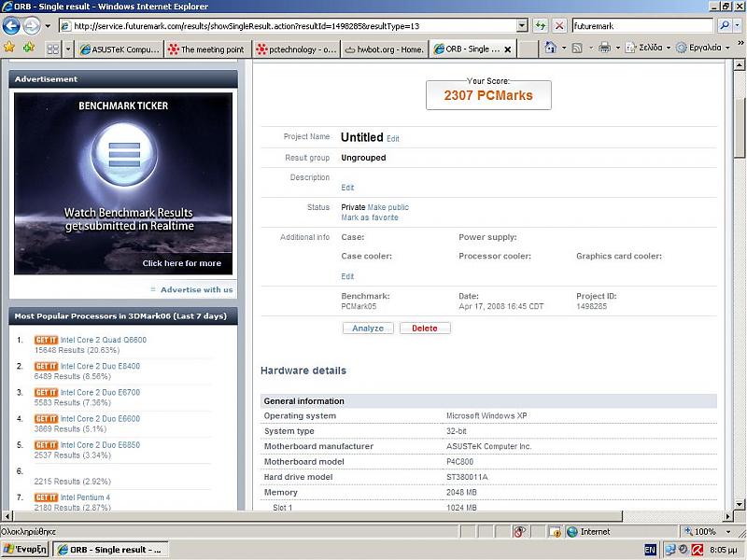Expand the command bar overflow chevron
Image resolution: width=747 pixels, height=560 pixels.
[740, 43]
